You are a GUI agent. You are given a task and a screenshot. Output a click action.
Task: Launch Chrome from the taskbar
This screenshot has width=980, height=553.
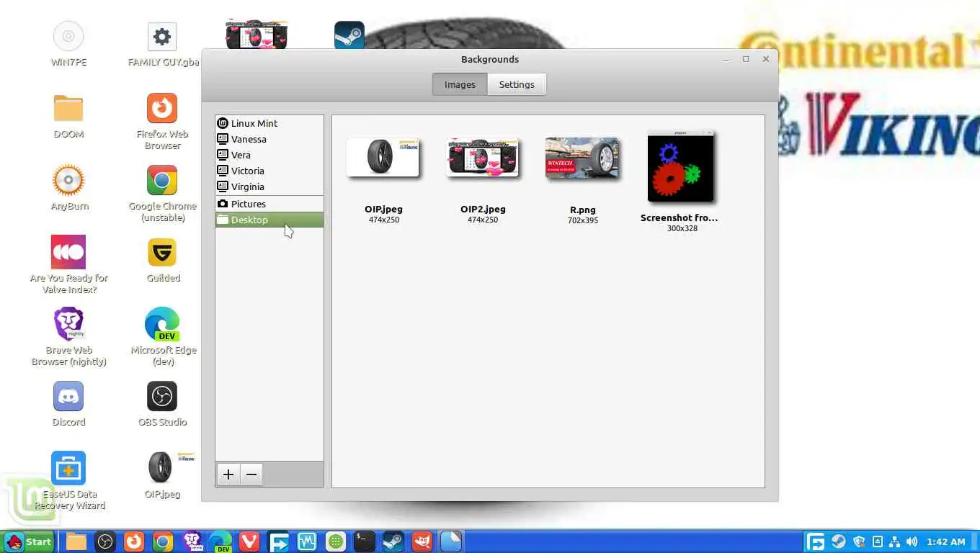point(163,541)
